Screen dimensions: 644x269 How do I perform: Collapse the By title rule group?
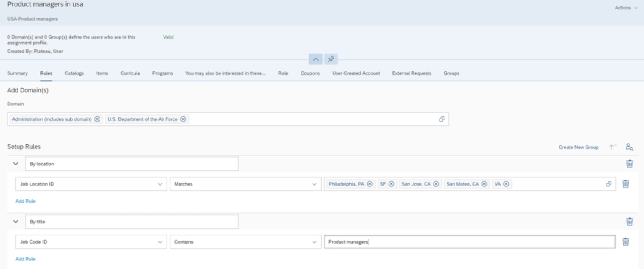[16, 222]
